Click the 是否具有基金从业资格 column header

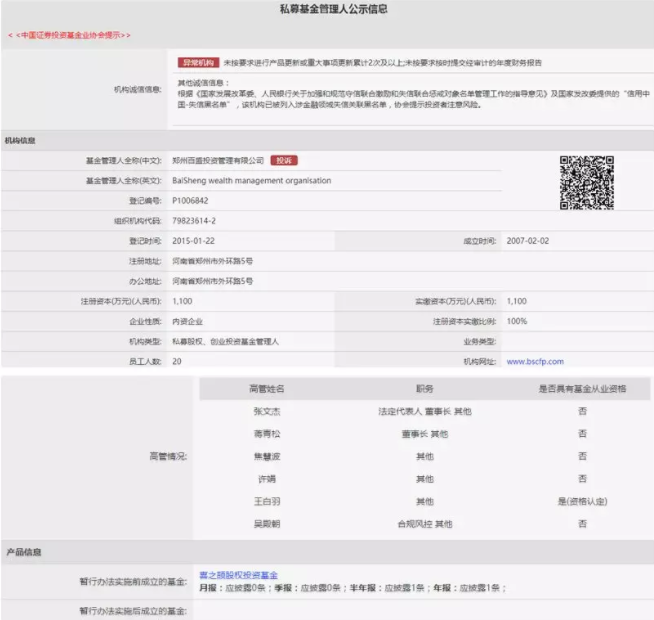click(x=582, y=388)
